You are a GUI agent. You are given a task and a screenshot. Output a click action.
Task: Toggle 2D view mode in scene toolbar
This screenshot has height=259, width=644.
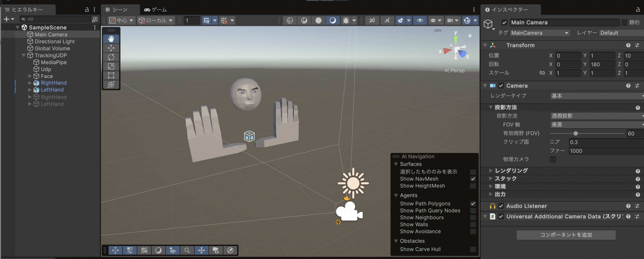click(372, 20)
